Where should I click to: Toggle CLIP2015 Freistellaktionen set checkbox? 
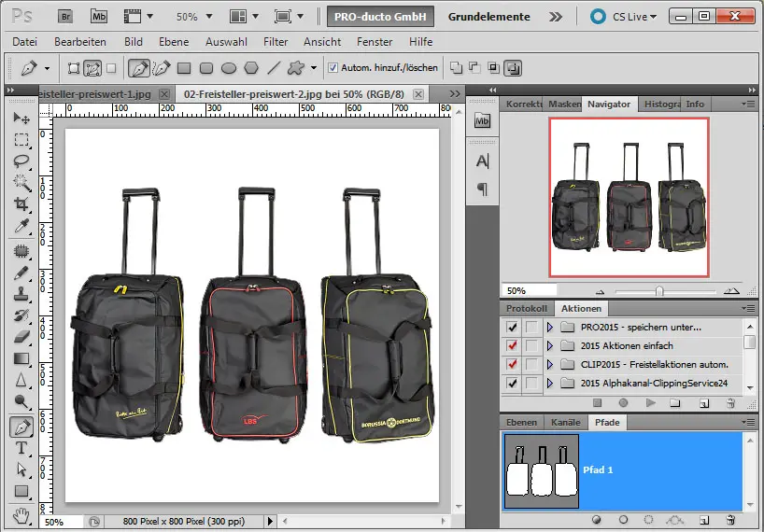[512, 364]
